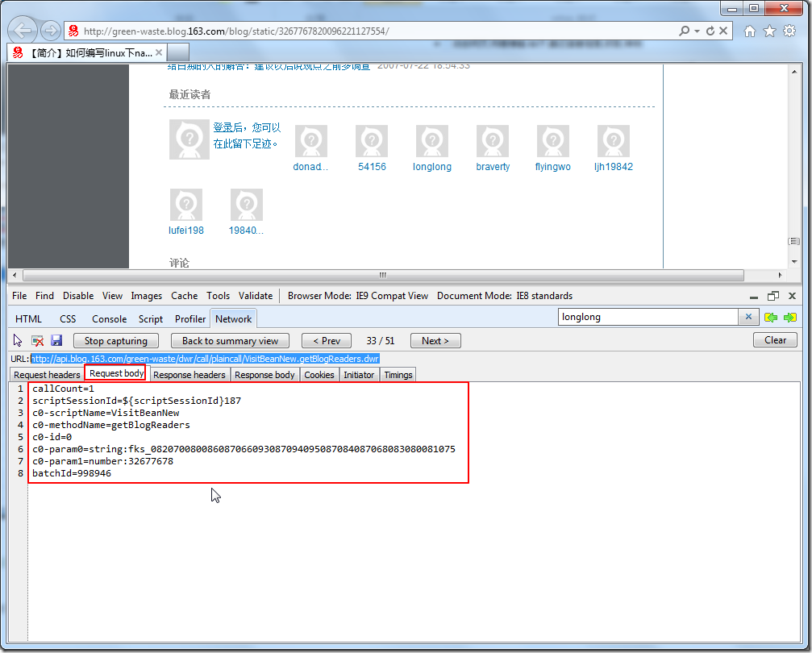This screenshot has height=653, width=812.
Task: Open the longlong reader profile link
Action: (432, 167)
